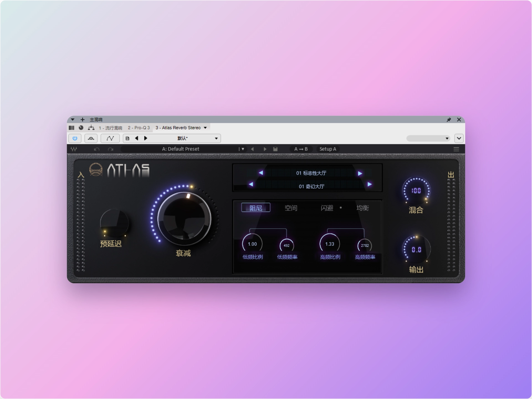Switch to the 阻尼 tab
The height and width of the screenshot is (399, 532).
pos(256,208)
